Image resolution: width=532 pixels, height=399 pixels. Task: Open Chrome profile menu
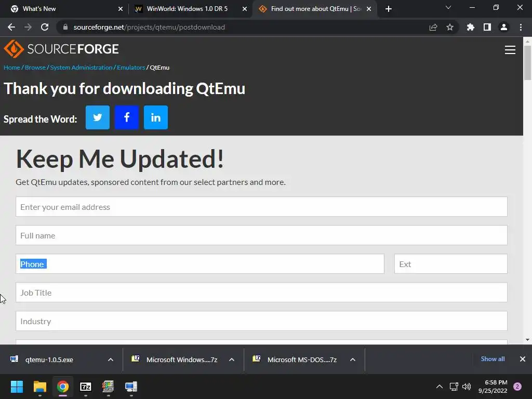[x=504, y=27]
